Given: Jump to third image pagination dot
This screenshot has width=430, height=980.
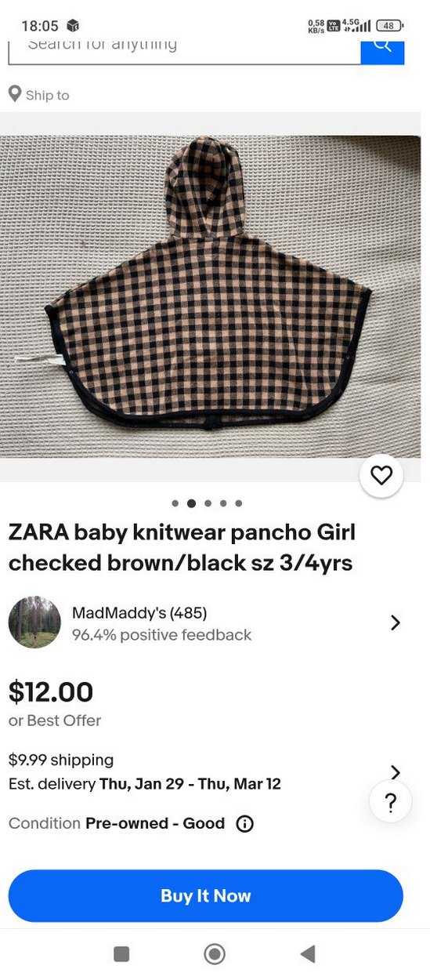Looking at the screenshot, I should tap(208, 503).
